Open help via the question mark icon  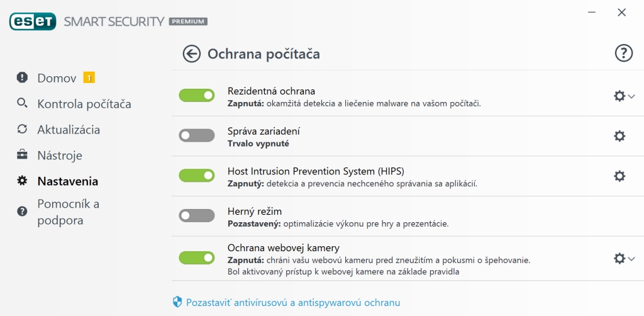tap(623, 54)
